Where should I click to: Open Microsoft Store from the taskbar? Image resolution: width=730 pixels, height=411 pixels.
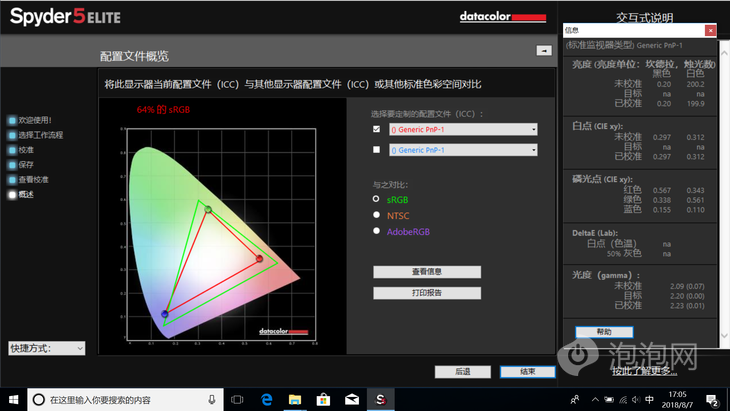323,399
